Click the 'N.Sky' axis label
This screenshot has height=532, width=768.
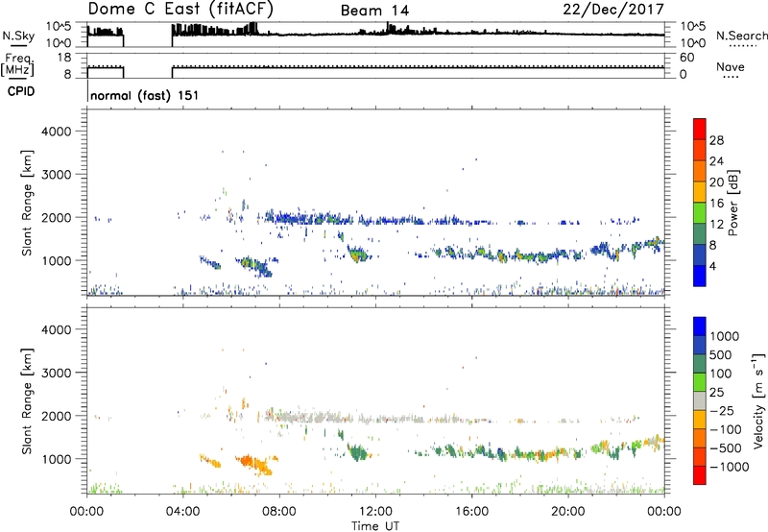[18, 36]
